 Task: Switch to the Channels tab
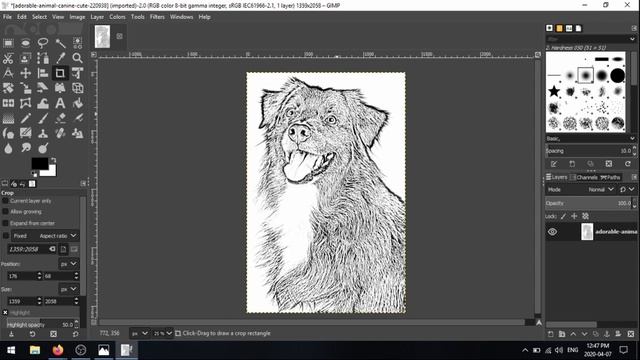pos(584,178)
